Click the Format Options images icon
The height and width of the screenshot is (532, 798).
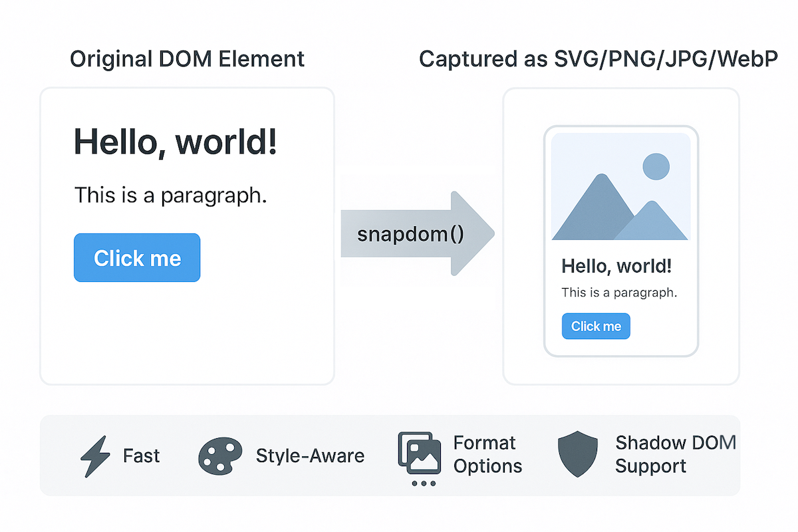click(x=419, y=454)
